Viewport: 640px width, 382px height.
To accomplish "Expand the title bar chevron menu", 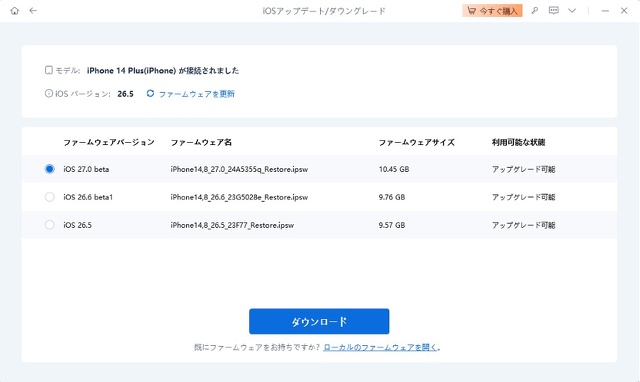I will [x=572, y=11].
